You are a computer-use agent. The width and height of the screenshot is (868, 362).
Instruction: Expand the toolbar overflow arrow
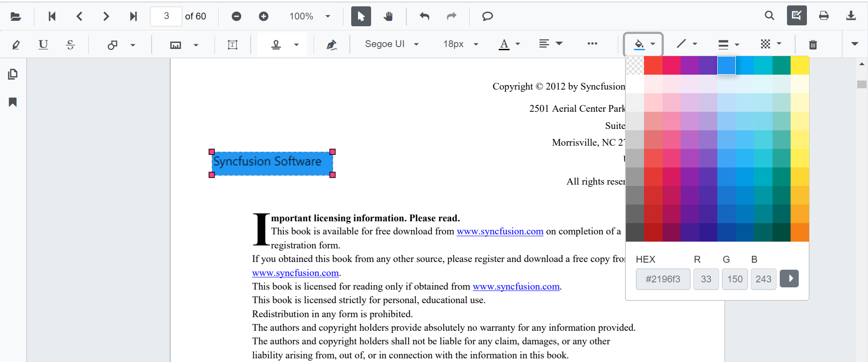coord(854,44)
